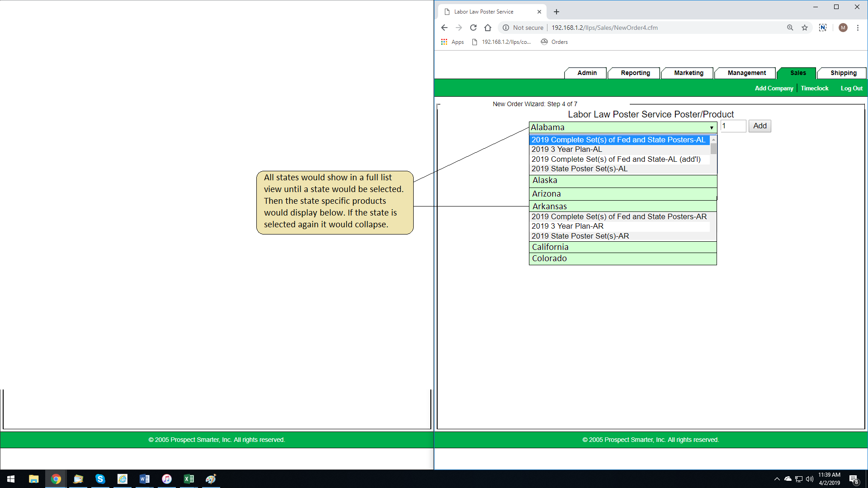Screen dimensions: 868x488
Task: Open new browser tab with plus
Action: (557, 12)
